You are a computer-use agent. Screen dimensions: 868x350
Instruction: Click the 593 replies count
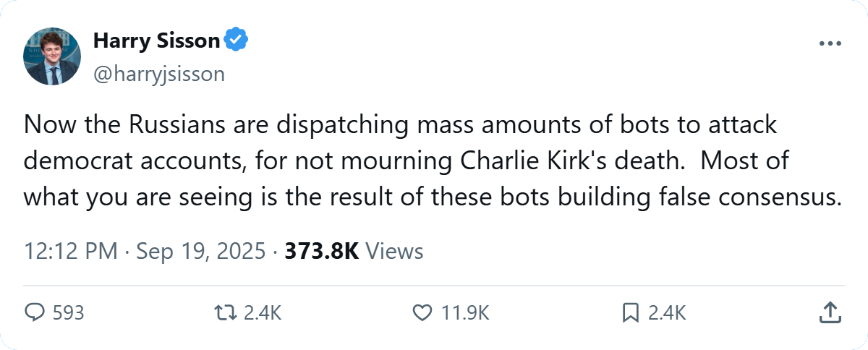point(69,312)
